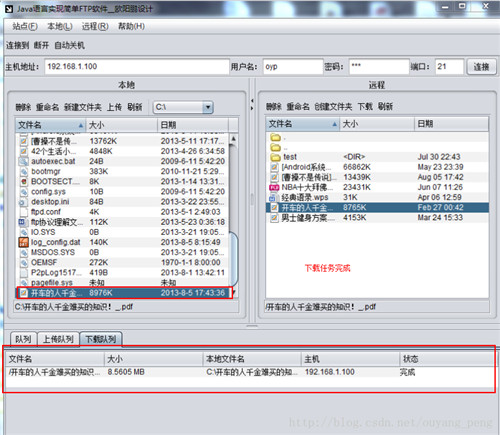Click the local file list scrollbar
500x435 pixels.
234,213
